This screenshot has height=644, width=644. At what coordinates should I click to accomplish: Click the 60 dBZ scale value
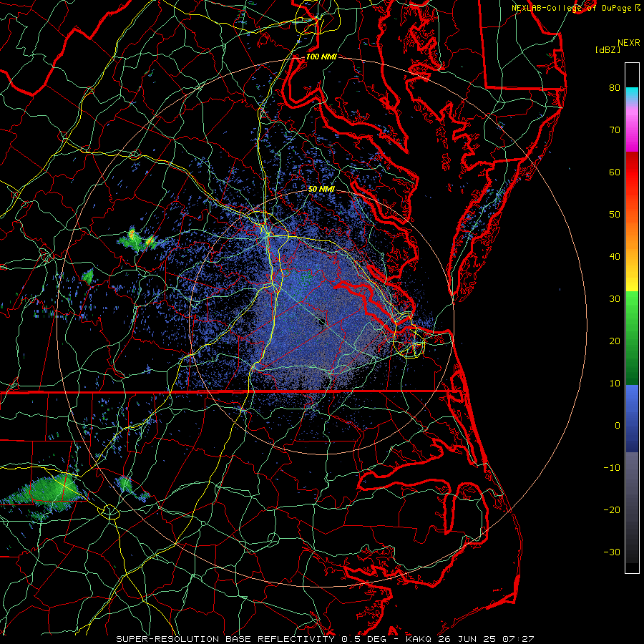tap(615, 172)
